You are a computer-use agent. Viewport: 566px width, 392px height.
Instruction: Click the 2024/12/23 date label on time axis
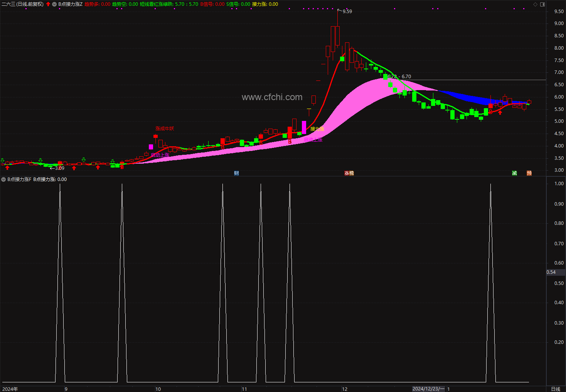pyautogui.click(x=428, y=389)
